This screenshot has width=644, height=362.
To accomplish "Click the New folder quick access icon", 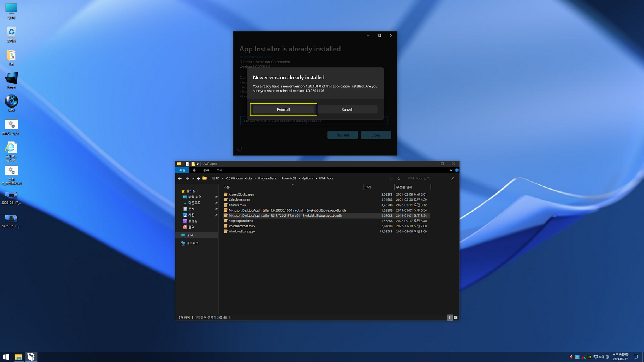I will click(x=193, y=164).
